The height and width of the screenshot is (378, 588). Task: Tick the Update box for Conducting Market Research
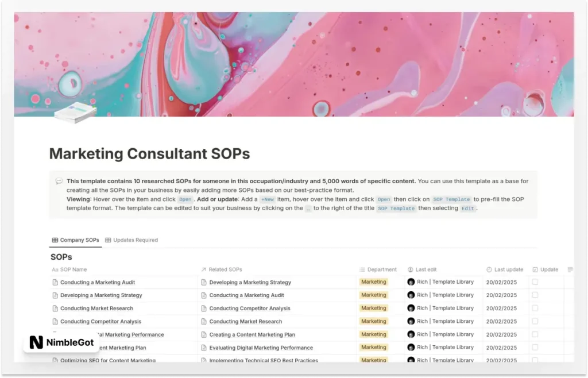tap(535, 308)
